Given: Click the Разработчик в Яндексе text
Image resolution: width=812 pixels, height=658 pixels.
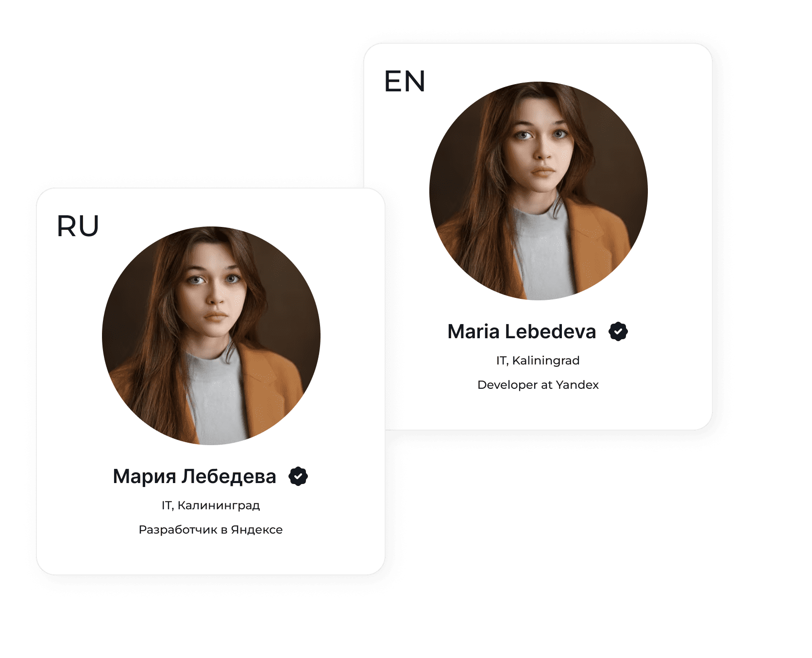Looking at the screenshot, I should (x=210, y=530).
